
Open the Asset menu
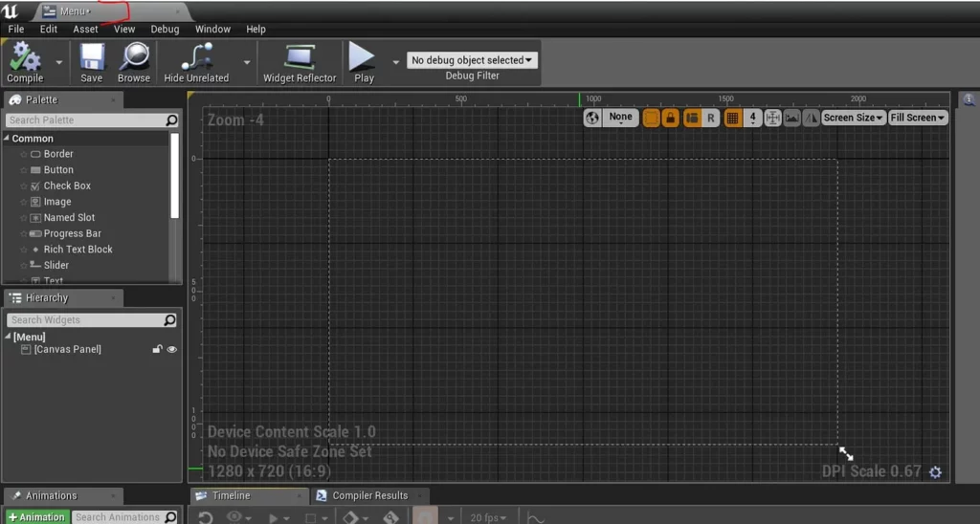tap(85, 29)
